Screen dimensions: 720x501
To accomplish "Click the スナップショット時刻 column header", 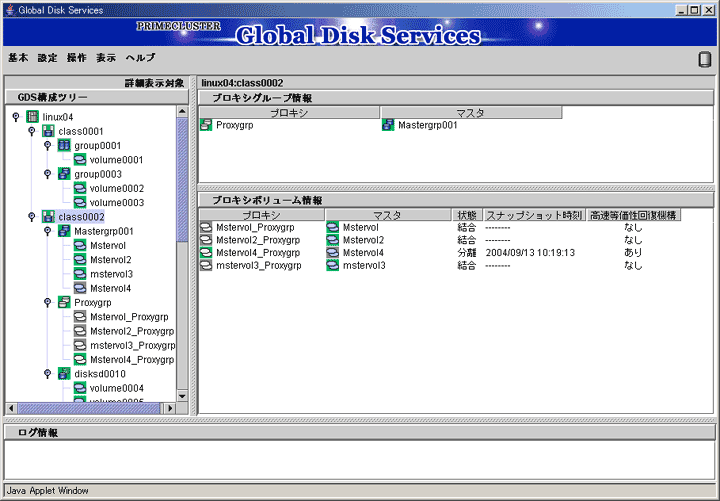I will (x=534, y=215).
